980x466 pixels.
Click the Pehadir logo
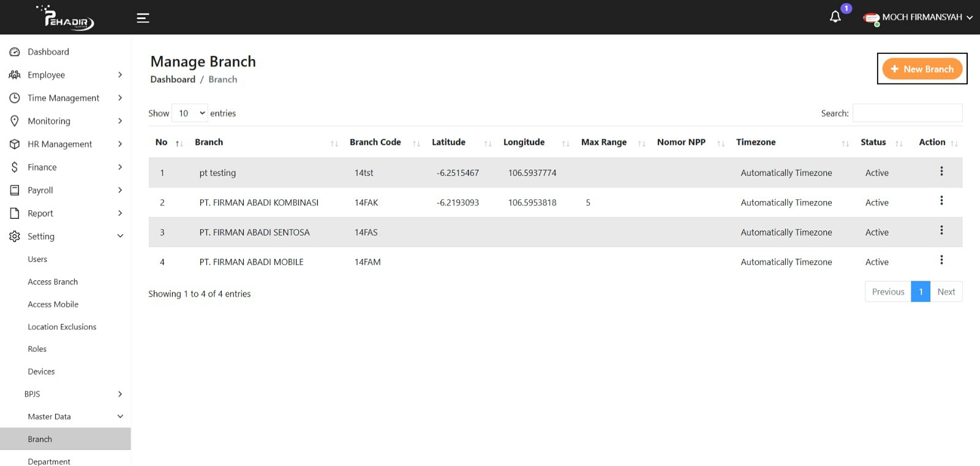pos(65,17)
